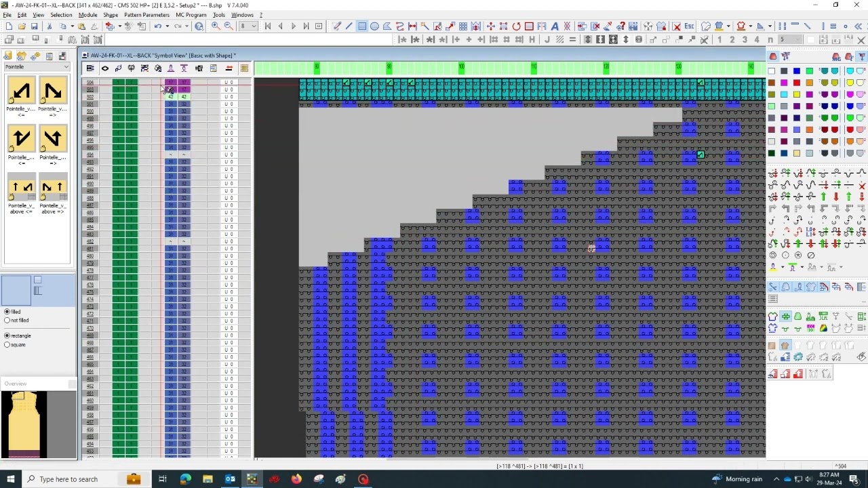Select the Line drawing tool

(349, 26)
